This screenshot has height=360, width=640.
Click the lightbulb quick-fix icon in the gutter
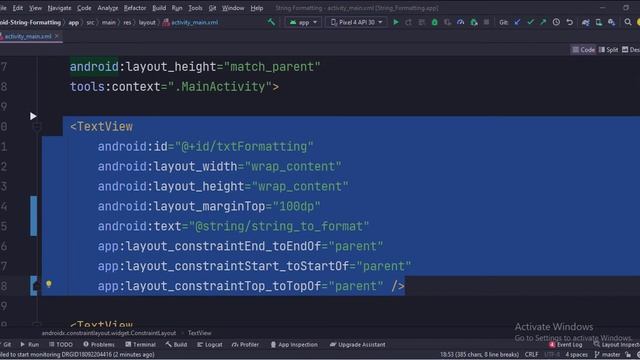[49, 284]
